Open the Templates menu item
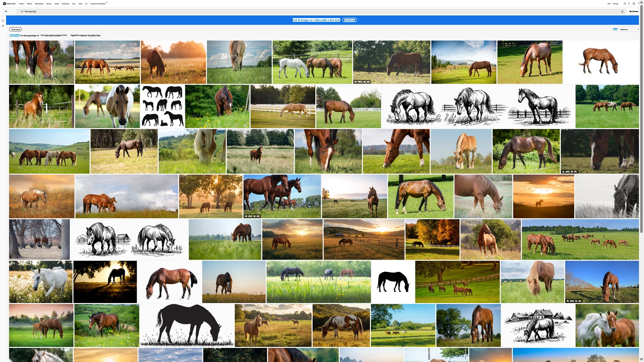Image resolution: width=644 pixels, height=362 pixels. coord(65,4)
